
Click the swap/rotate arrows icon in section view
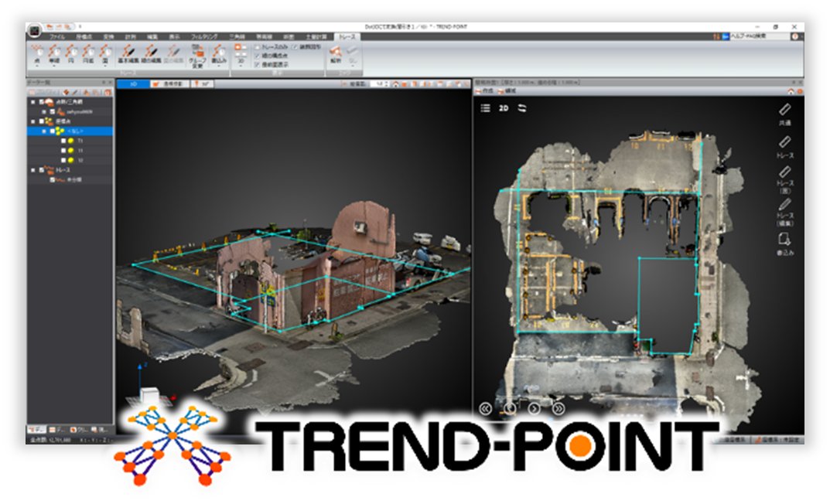click(522, 108)
